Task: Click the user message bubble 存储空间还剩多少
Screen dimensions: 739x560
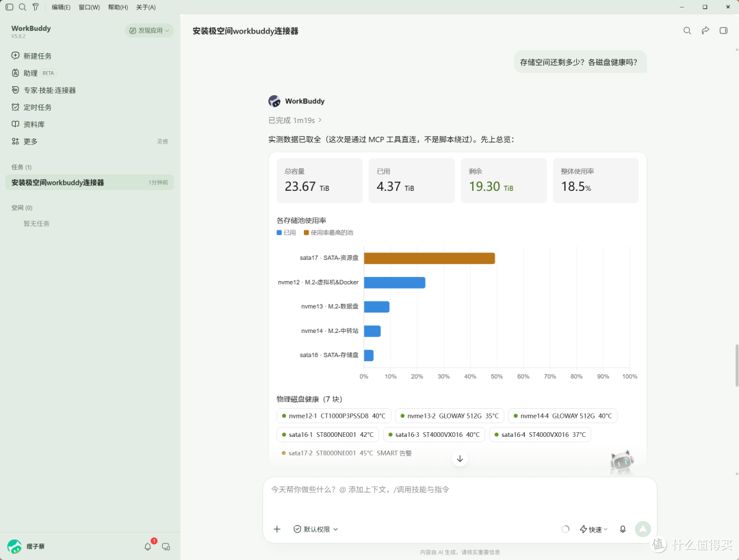Action: tap(580, 62)
